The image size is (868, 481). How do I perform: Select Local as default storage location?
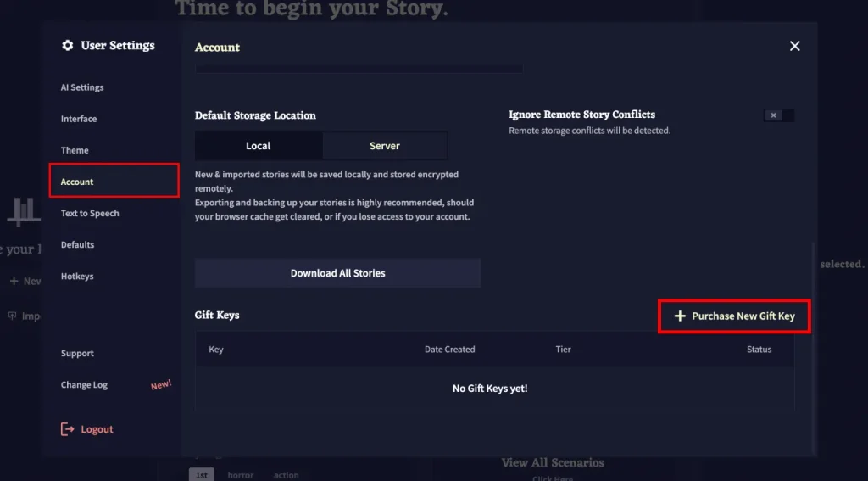click(x=258, y=146)
